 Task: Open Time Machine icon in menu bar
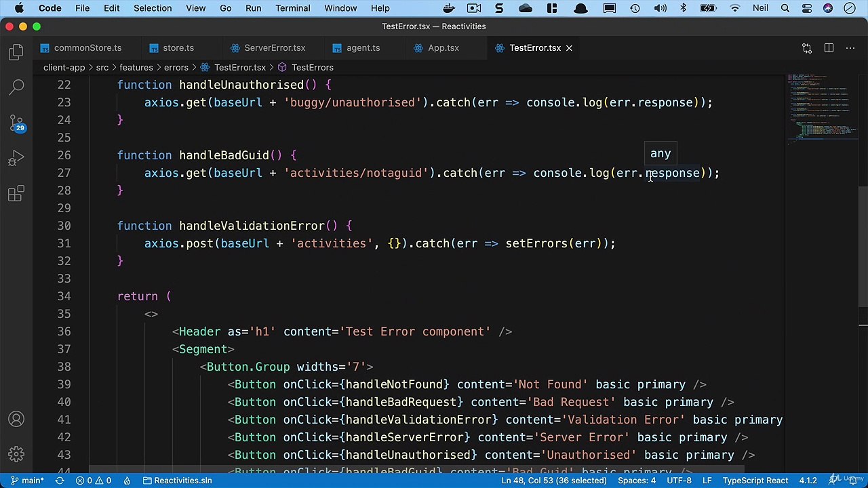pos(635,8)
